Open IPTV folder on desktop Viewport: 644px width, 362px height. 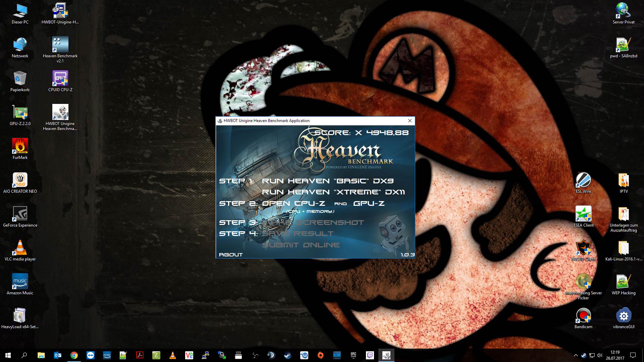(x=624, y=183)
